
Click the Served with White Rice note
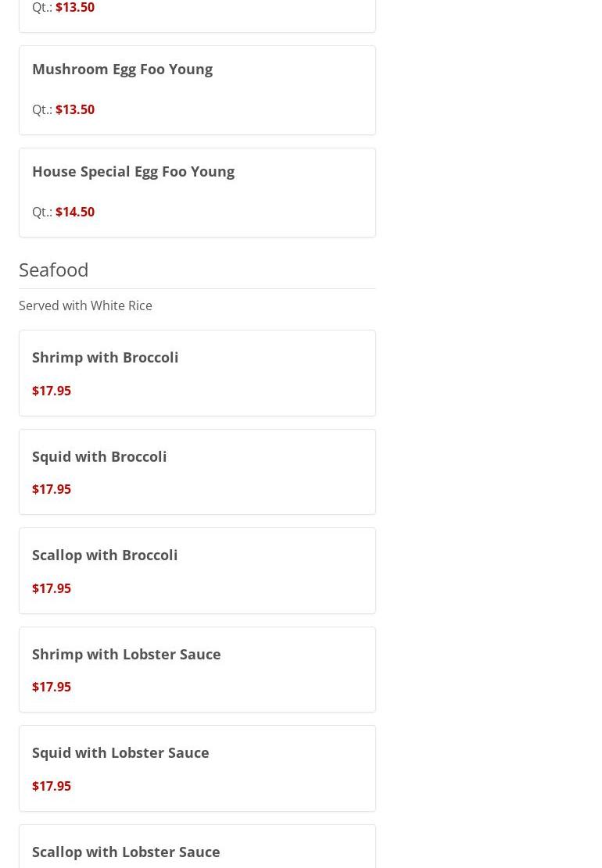85,305
